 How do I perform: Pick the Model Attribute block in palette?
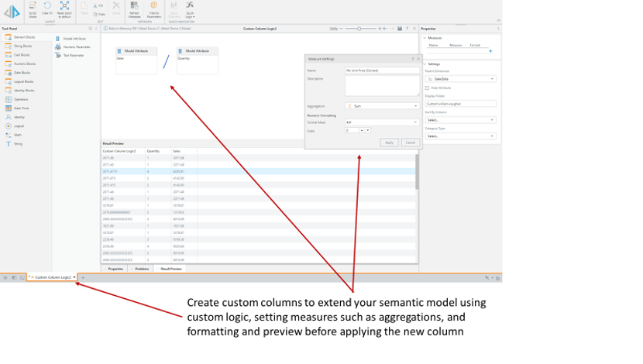tap(71, 39)
